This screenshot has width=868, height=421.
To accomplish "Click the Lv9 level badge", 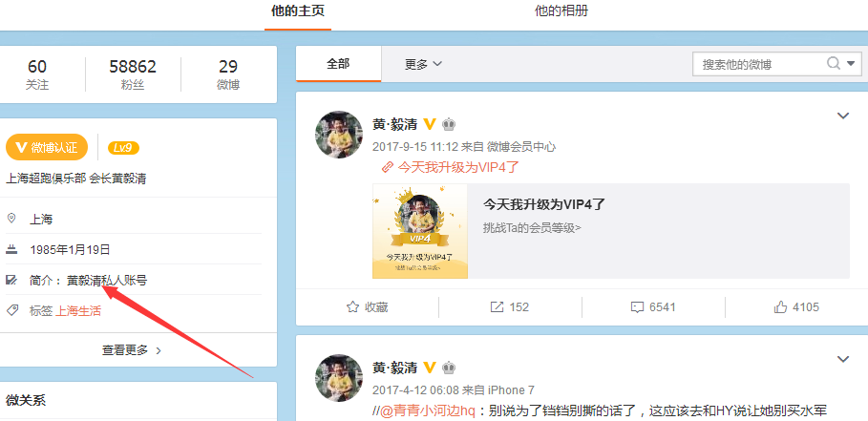I will (123, 148).
